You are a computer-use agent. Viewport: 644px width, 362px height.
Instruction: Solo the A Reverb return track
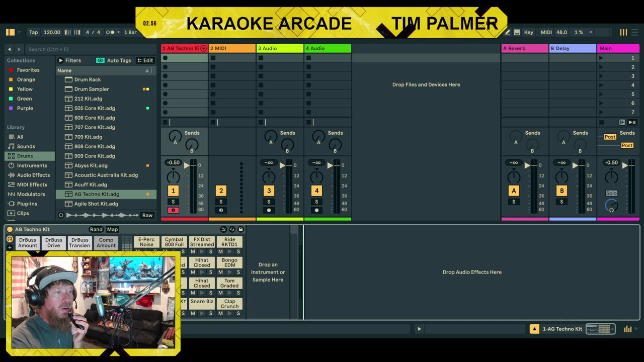[x=514, y=202]
